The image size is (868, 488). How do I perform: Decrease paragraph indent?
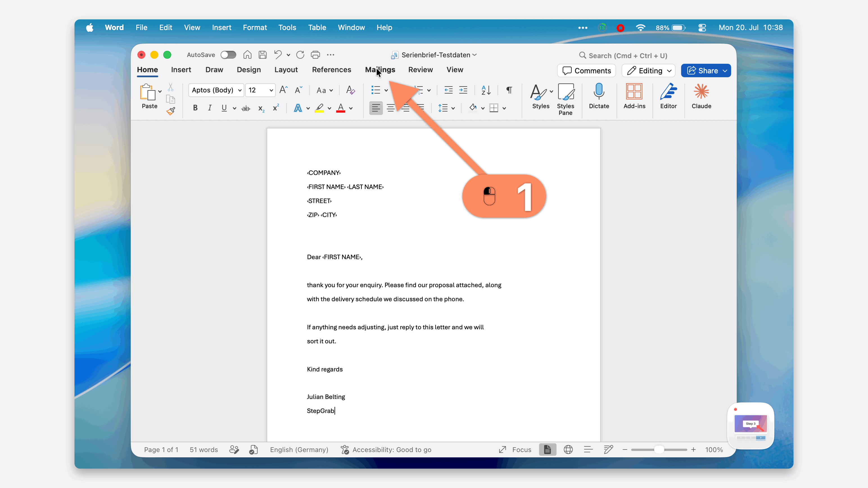click(x=449, y=90)
